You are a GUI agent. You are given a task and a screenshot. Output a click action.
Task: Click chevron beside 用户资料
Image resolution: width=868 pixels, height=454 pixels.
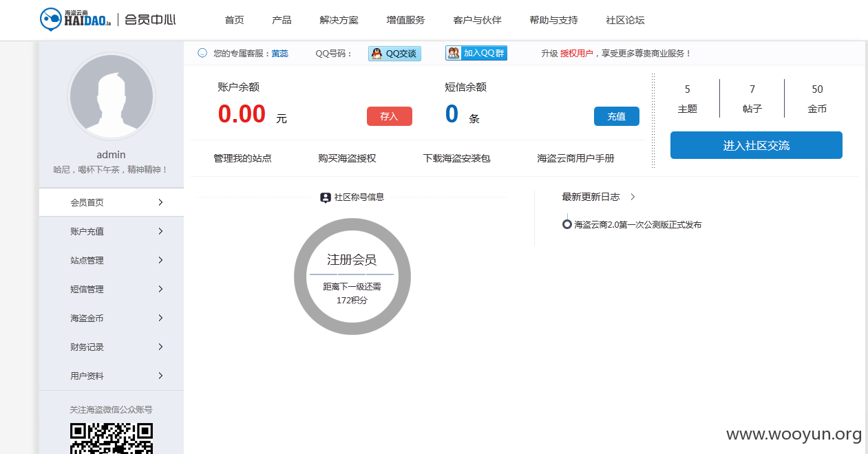160,376
